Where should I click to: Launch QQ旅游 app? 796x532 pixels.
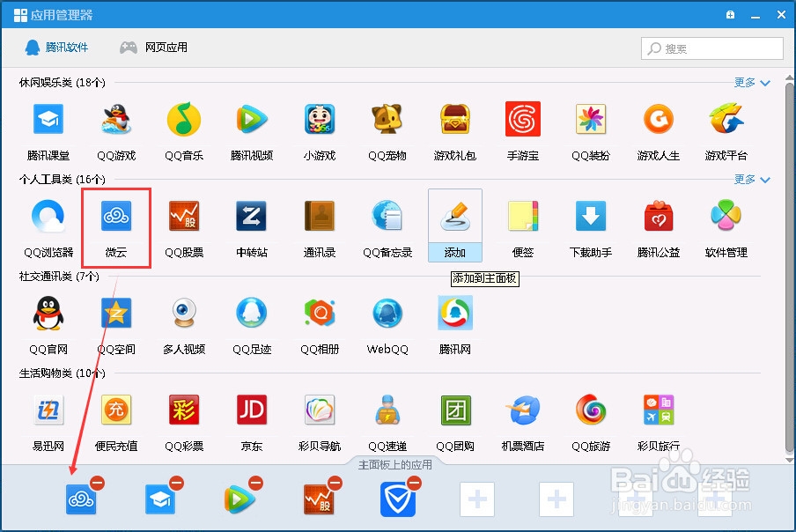[x=591, y=410]
